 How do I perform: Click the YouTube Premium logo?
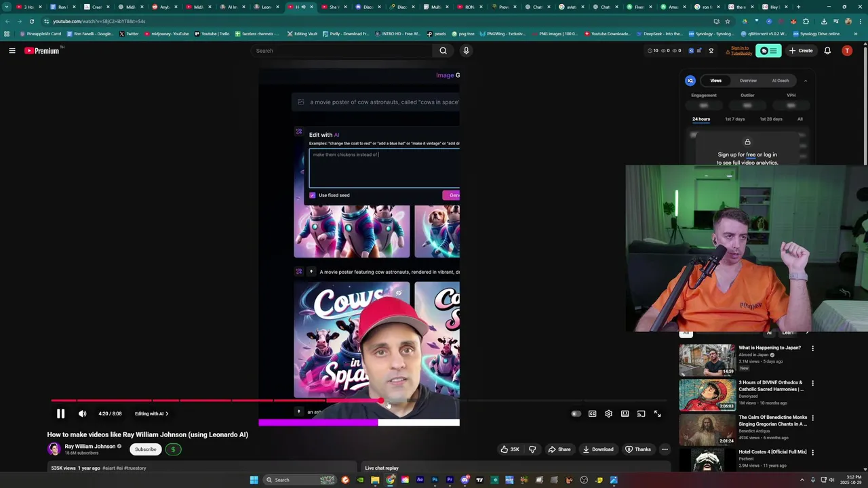point(42,50)
